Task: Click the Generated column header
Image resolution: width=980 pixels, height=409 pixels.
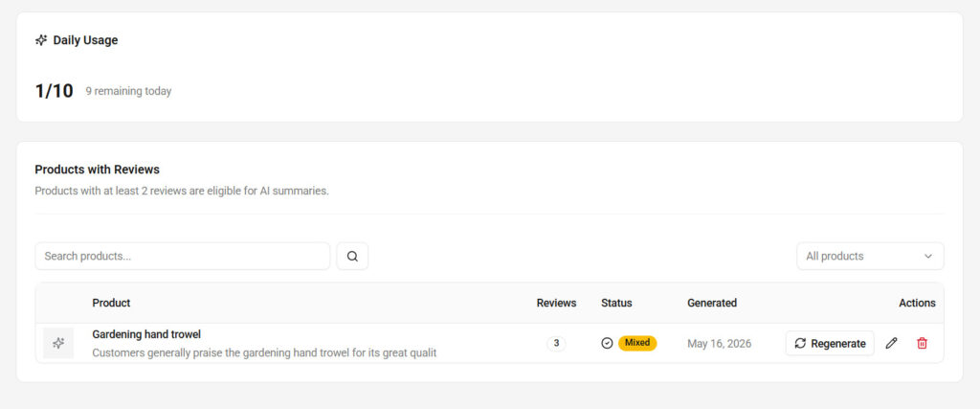Action: (712, 304)
